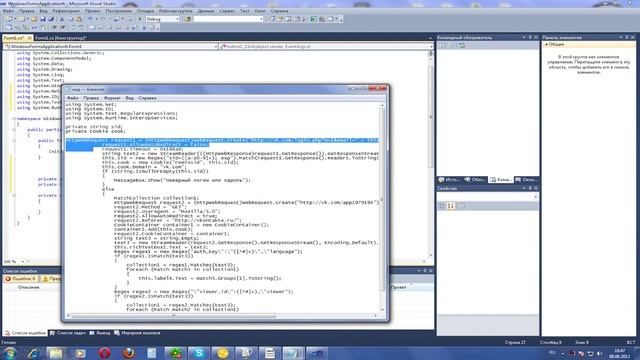Open the Properties panel object dropdown
This screenshot has width=640, height=360.
[x=488, y=196]
